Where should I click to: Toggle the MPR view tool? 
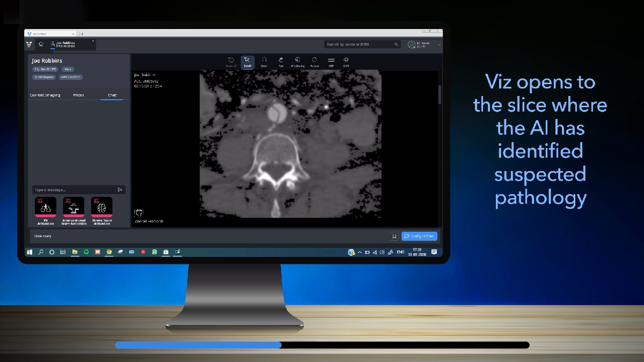(x=346, y=62)
